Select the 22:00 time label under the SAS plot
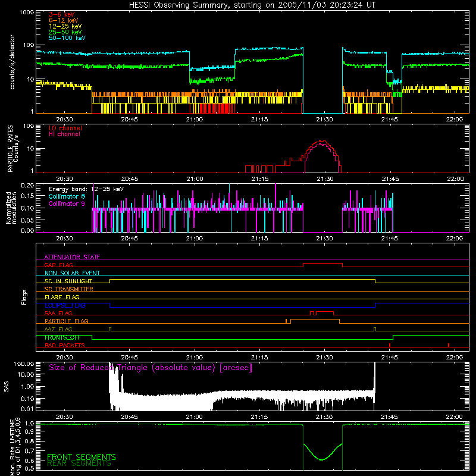 455,417
